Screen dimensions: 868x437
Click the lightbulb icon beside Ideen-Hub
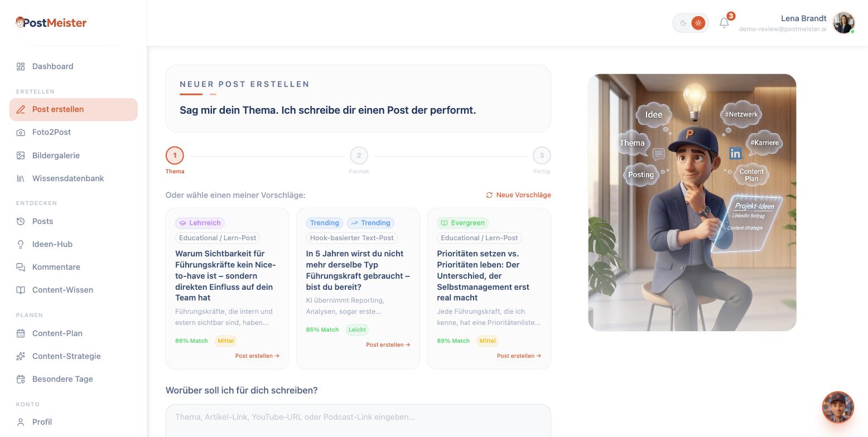21,244
